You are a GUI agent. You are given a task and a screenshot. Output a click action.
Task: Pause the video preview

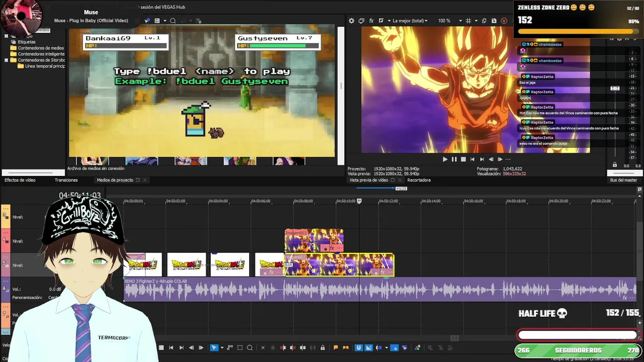click(454, 159)
